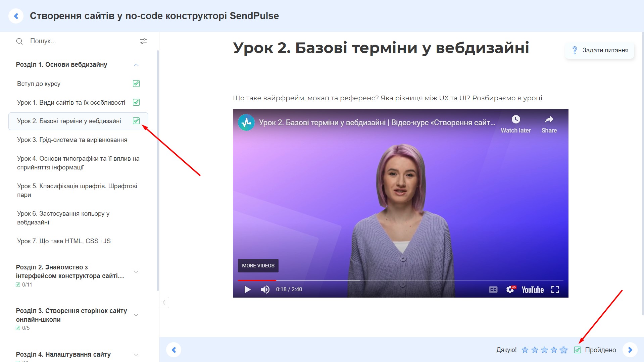Mute the video volume speaker icon
Viewport: 644px width, 362px height.
click(265, 290)
